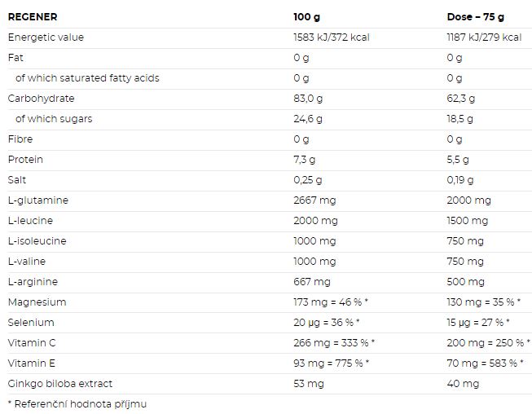Select the 100 g column header

[306, 17]
